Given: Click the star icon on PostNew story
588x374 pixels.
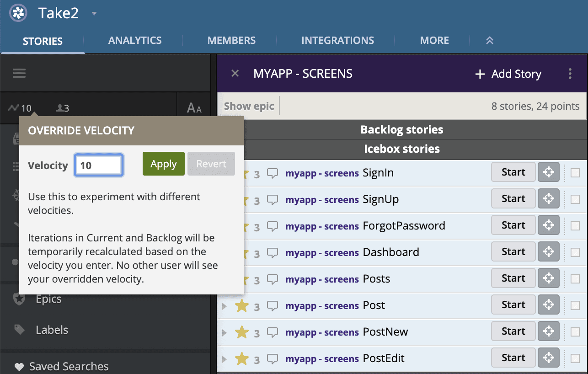Looking at the screenshot, I should pos(241,332).
